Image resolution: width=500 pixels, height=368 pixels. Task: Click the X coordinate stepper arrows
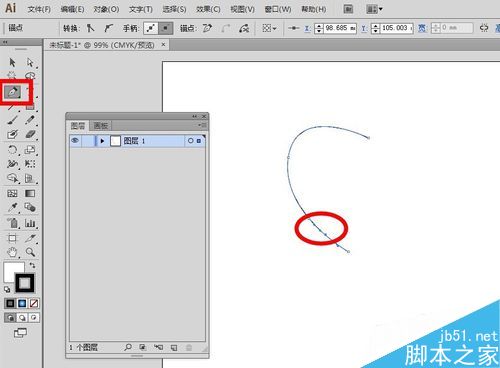(x=319, y=28)
